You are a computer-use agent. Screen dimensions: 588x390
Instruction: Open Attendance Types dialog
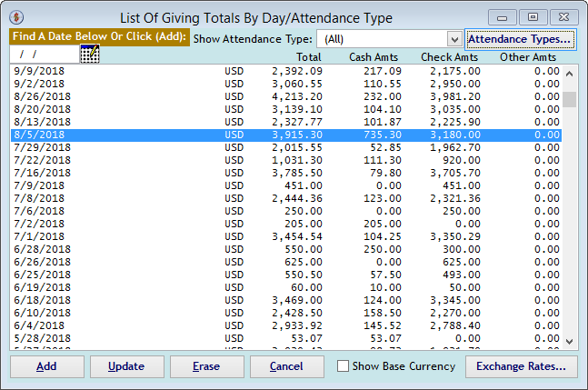[520, 39]
